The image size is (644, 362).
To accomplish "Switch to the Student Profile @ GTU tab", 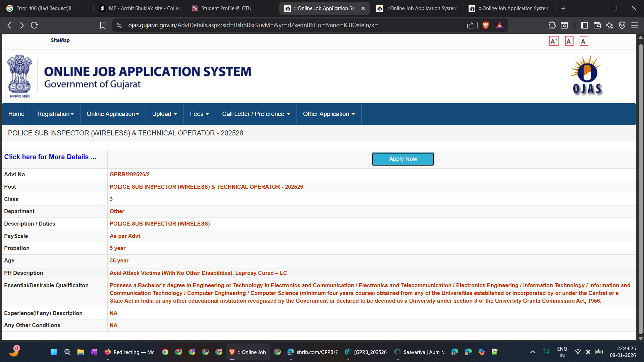I will tap(226, 8).
